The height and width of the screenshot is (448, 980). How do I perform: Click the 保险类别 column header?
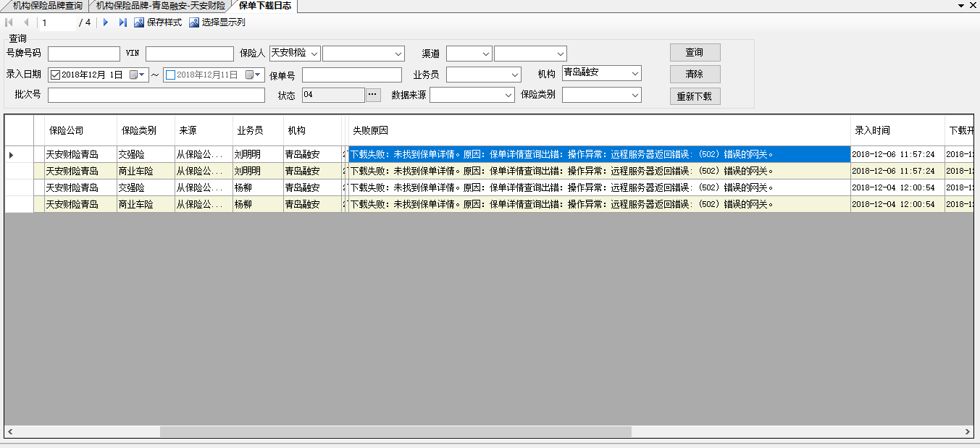(146, 130)
